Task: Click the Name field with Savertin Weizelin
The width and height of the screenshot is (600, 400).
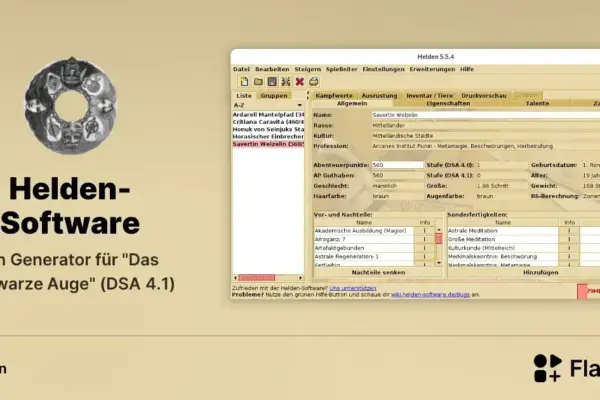Action: coord(486,115)
